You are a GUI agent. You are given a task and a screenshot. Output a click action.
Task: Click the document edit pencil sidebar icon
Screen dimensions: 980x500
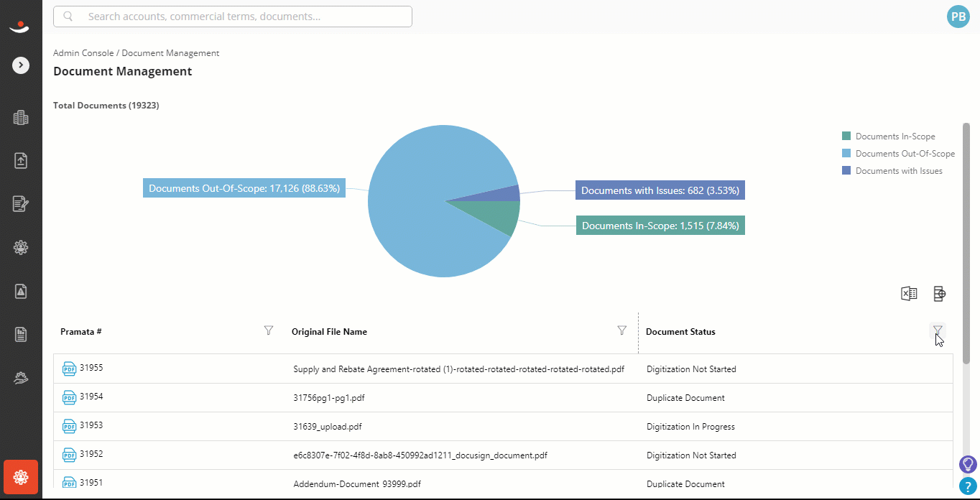coord(21,204)
